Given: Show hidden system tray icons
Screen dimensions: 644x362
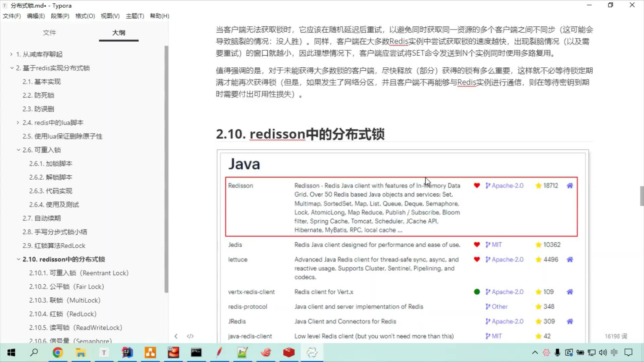Looking at the screenshot, I should coord(535,353).
